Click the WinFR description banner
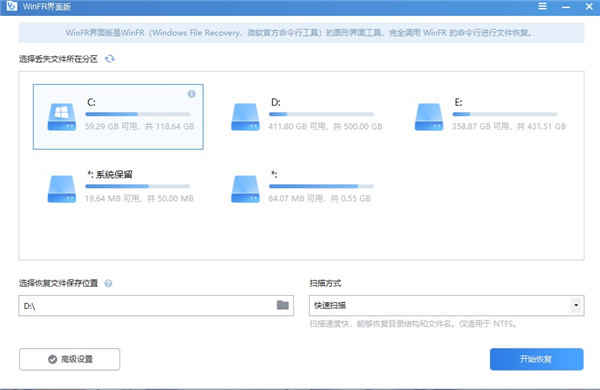 click(301, 33)
